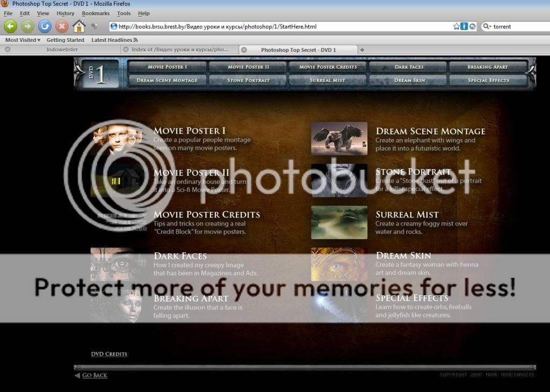Viewport: 550px width, 392px height.
Task: Click Dream Skin nav button
Action: 408,81
